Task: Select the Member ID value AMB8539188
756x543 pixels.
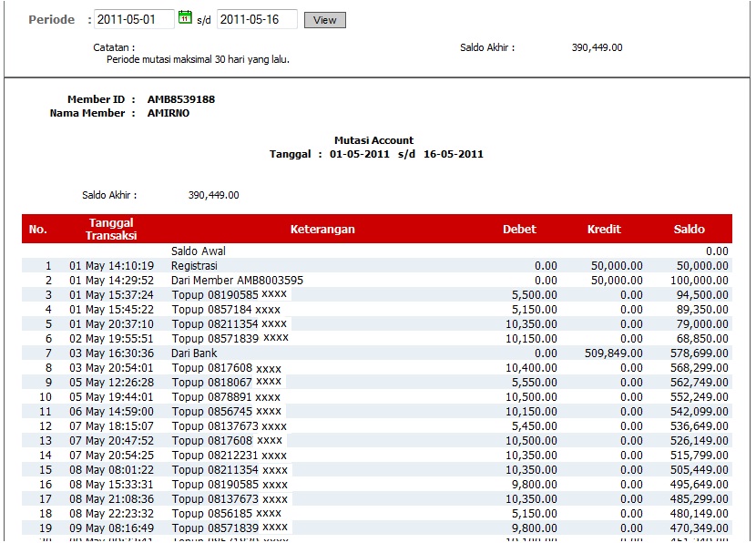Action: pos(181,99)
